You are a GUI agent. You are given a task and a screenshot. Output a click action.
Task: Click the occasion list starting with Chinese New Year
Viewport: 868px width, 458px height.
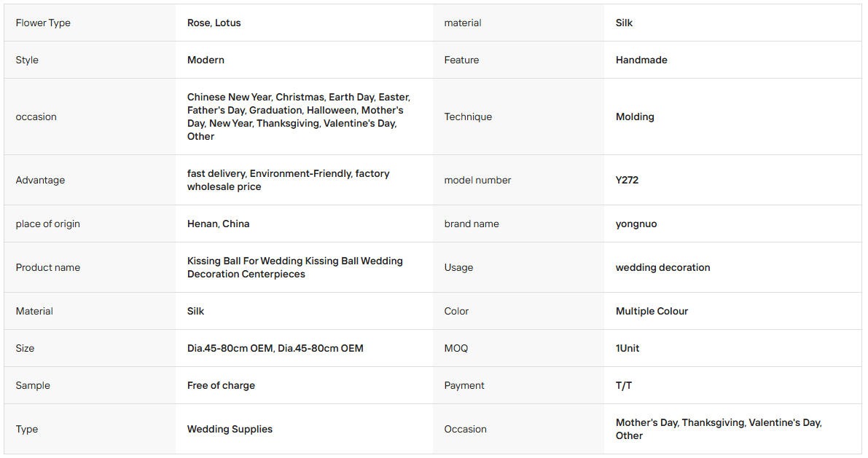[x=299, y=117]
